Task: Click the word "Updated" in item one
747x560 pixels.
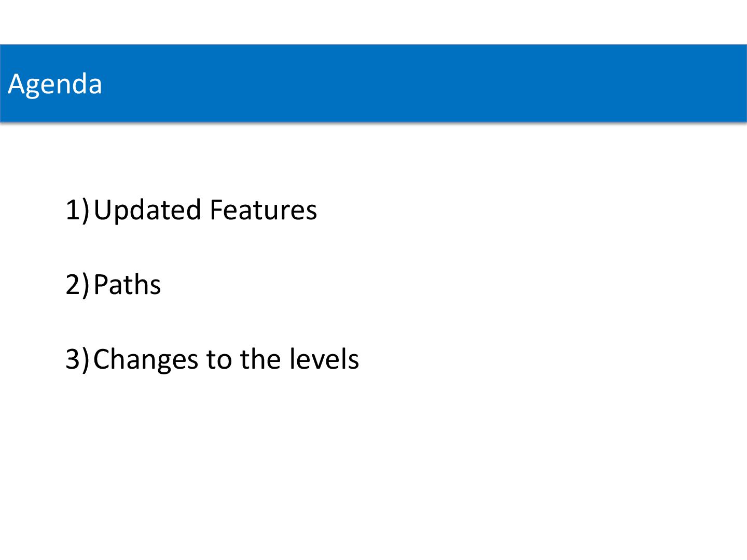Action: [x=147, y=210]
